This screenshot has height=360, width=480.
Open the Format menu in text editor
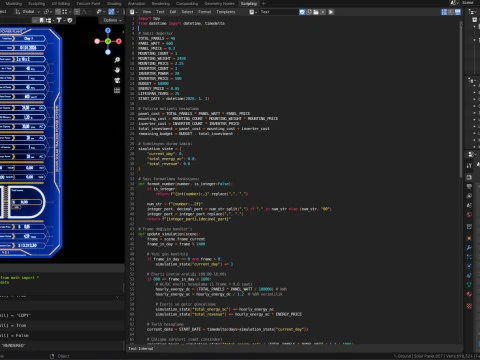pos(204,12)
